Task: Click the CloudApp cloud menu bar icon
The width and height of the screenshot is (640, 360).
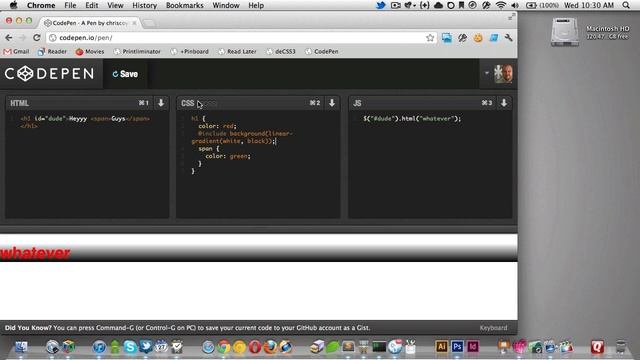Action: 438,5
